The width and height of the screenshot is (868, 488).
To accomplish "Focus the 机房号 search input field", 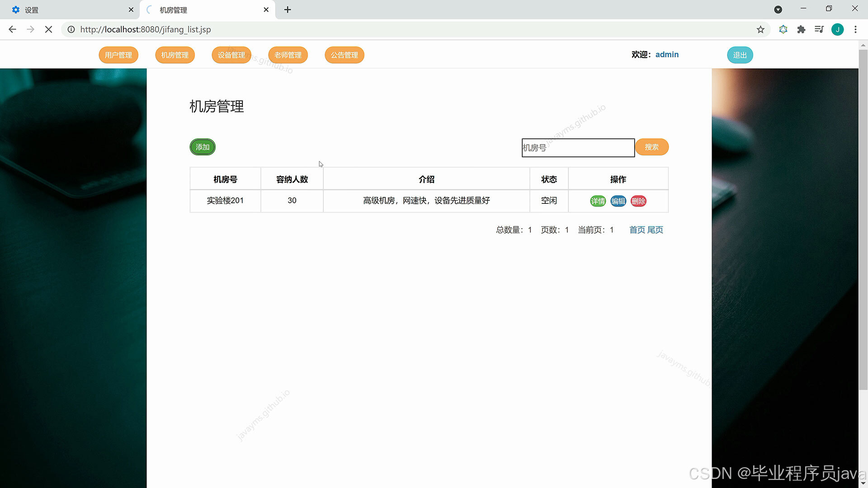I will (578, 148).
